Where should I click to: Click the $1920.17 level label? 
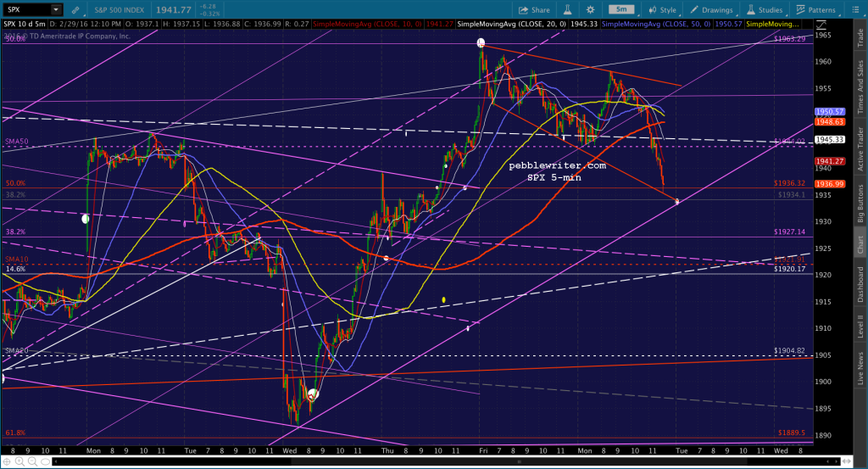789,269
